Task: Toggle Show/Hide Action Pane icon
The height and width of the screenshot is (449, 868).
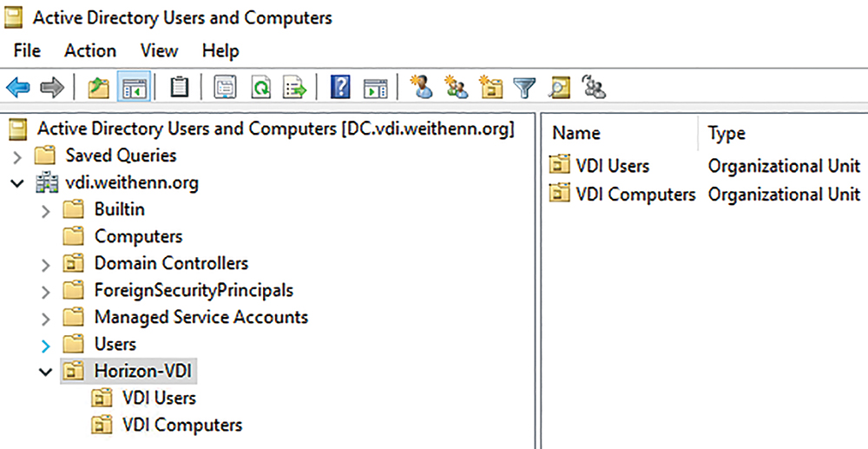Action: pos(375,89)
